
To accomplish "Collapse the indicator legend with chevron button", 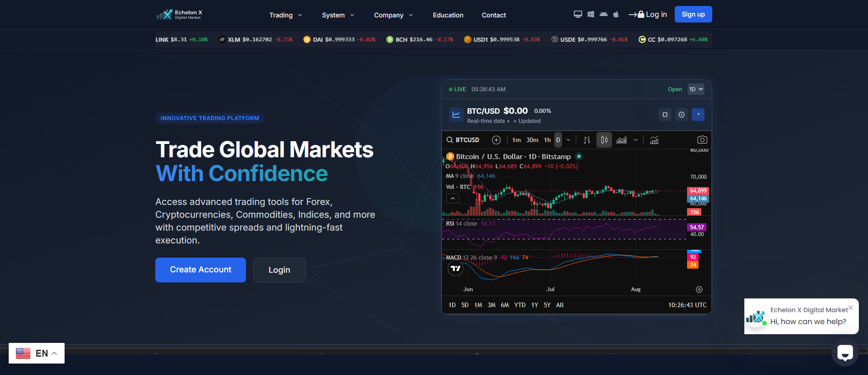I will click(453, 199).
